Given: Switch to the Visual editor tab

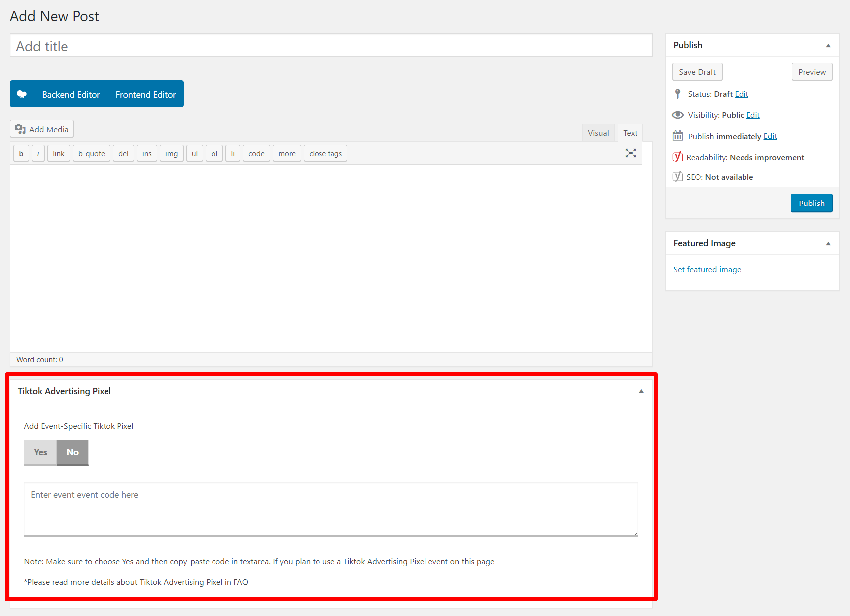Looking at the screenshot, I should (598, 133).
